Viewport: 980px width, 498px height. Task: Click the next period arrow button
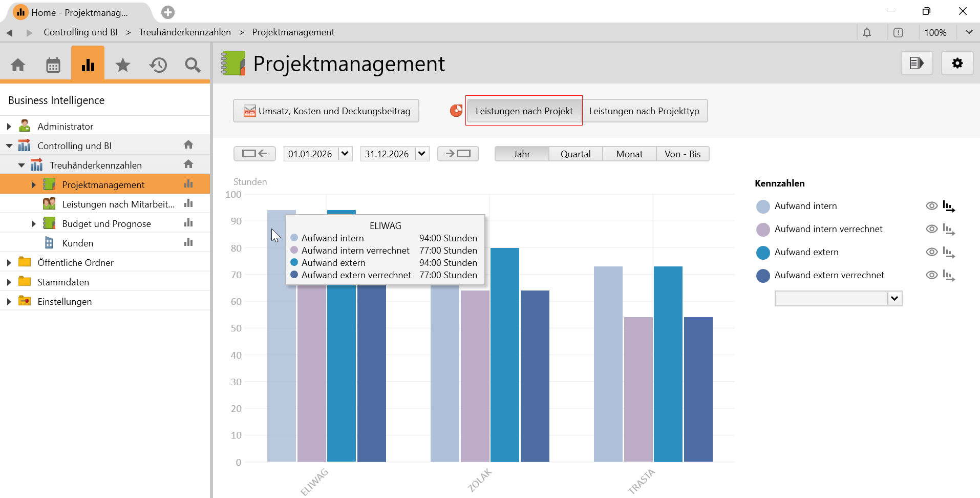[458, 154]
